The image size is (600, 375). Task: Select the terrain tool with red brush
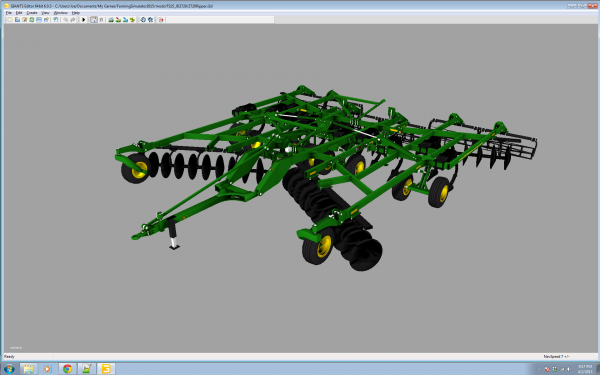118,20
